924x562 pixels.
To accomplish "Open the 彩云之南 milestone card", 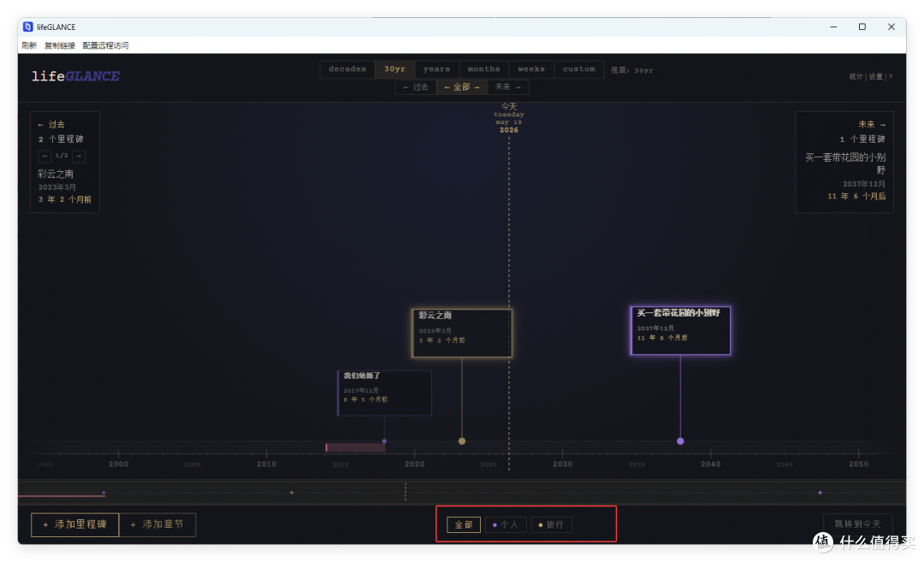I will tap(462, 333).
